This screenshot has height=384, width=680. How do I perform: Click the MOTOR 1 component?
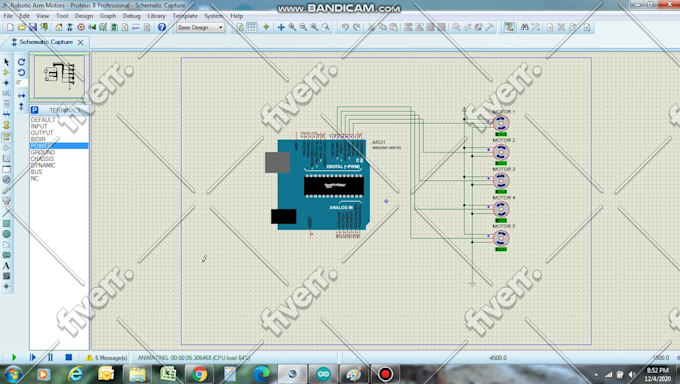point(501,124)
